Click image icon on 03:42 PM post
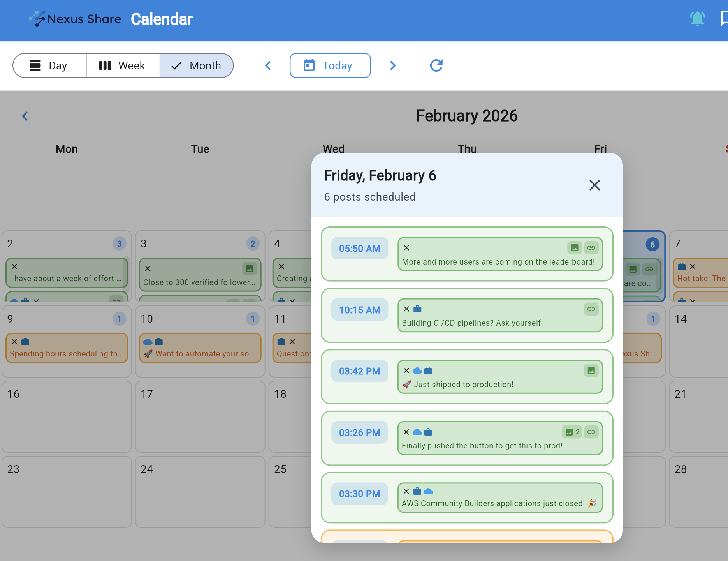 pos(591,370)
